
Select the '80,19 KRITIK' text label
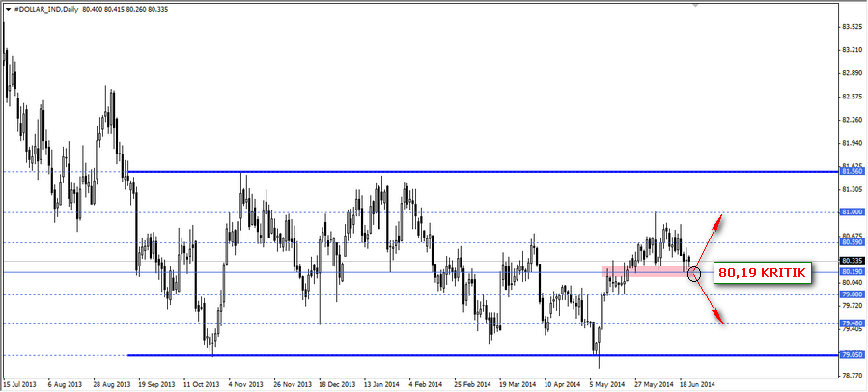(764, 273)
